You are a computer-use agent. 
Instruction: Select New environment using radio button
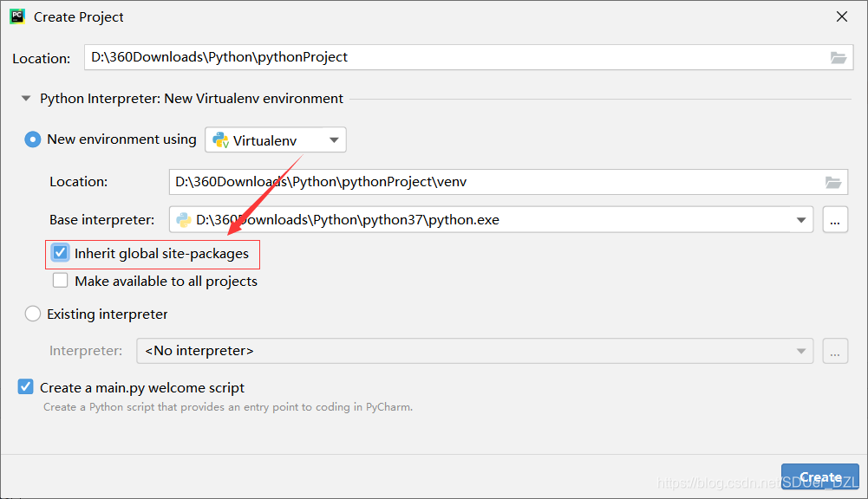(33, 139)
